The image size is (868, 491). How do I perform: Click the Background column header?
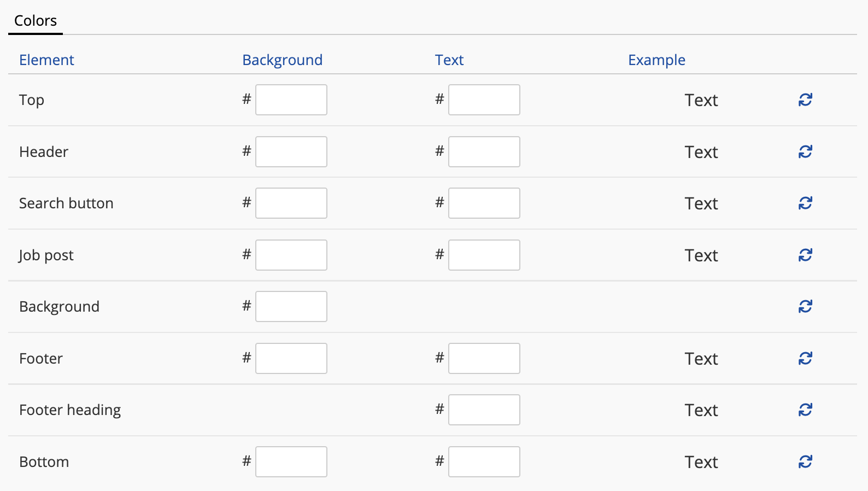click(x=282, y=60)
